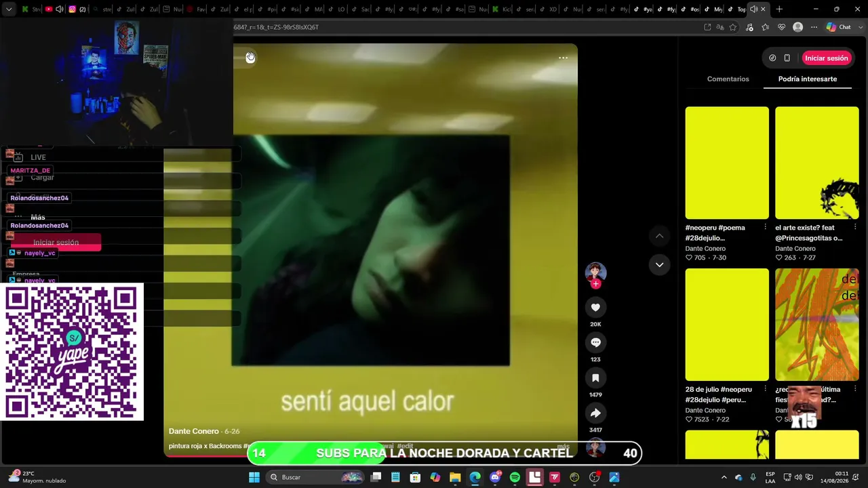Follow Dante Conero via the red plus badge

pyautogui.click(x=595, y=284)
